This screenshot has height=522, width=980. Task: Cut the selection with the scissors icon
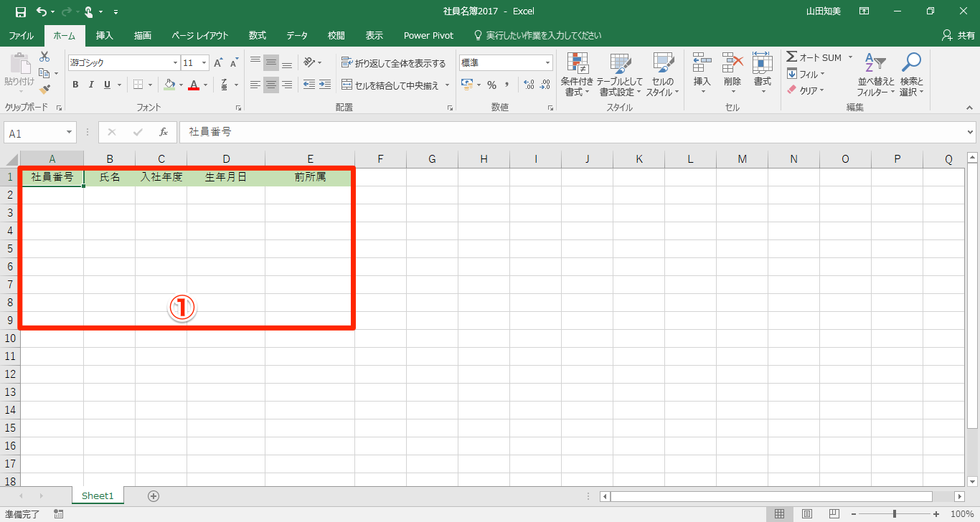(44, 57)
